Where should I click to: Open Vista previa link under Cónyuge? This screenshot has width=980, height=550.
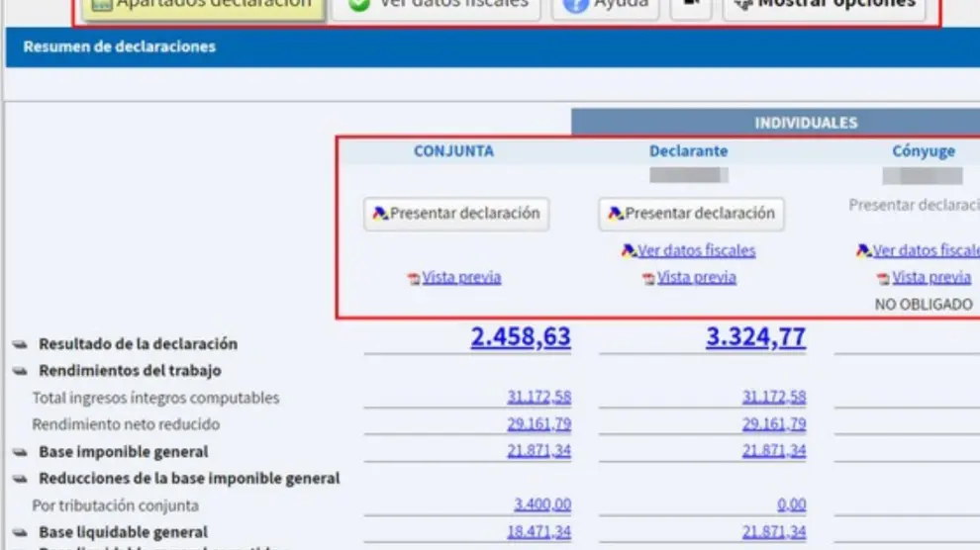click(x=931, y=278)
